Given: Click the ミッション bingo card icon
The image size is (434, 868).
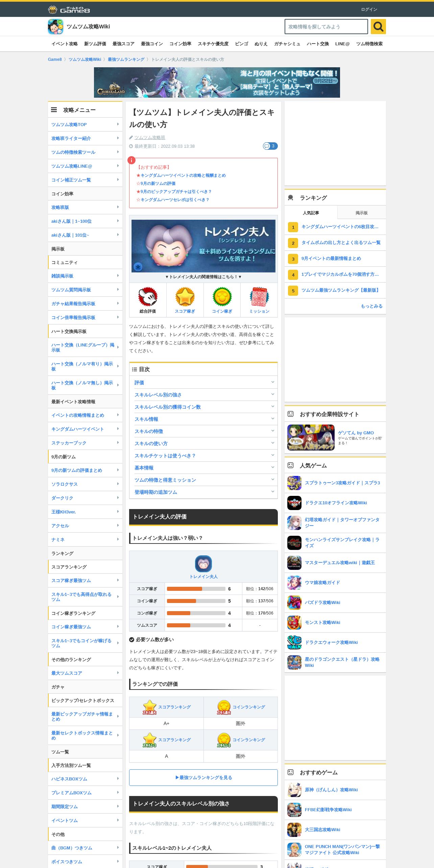Looking at the screenshot, I should tap(259, 296).
